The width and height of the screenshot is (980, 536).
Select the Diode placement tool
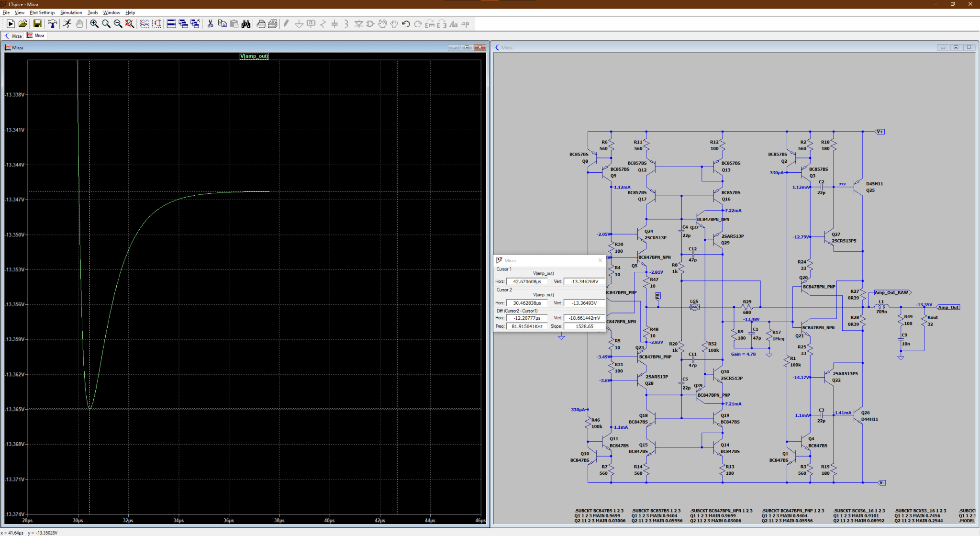358,24
